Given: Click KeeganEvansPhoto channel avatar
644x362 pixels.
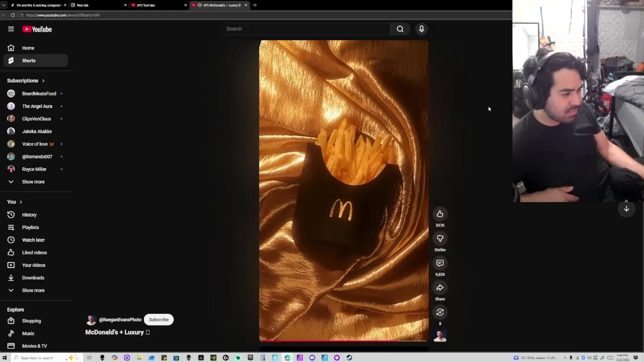Looking at the screenshot, I should [x=91, y=320].
